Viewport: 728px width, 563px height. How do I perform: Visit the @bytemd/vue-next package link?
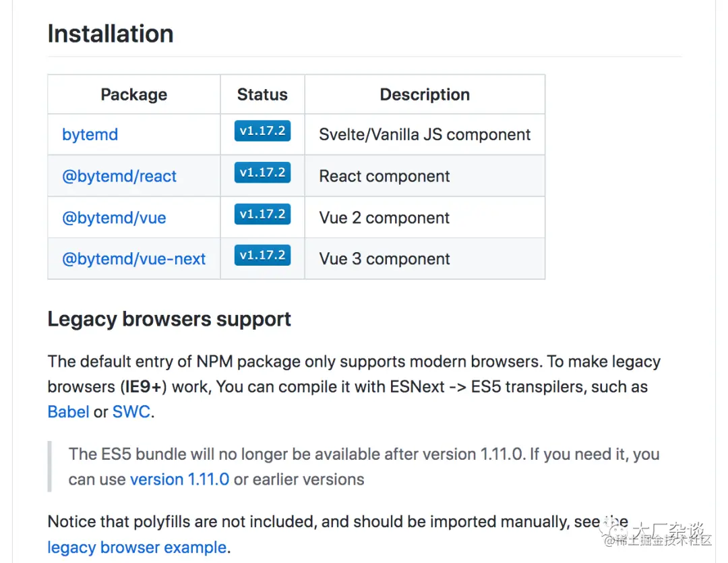(133, 260)
